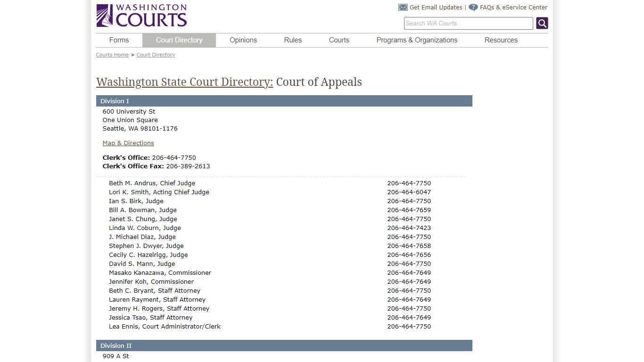Select Lea Ennis, Court Administrator/Clerk
The width and height of the screenshot is (644, 362).
coord(165,327)
